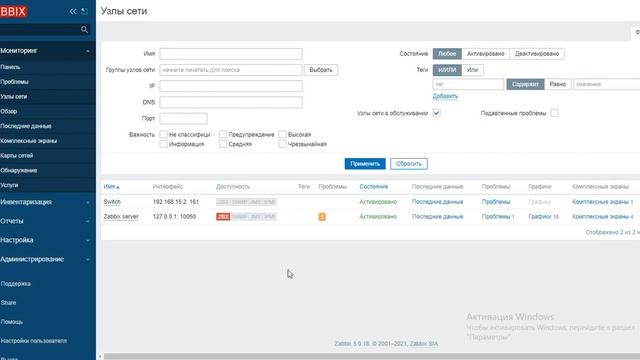This screenshot has width=640, height=360.
Task: Click the IP filter input field
Action: 231,86
